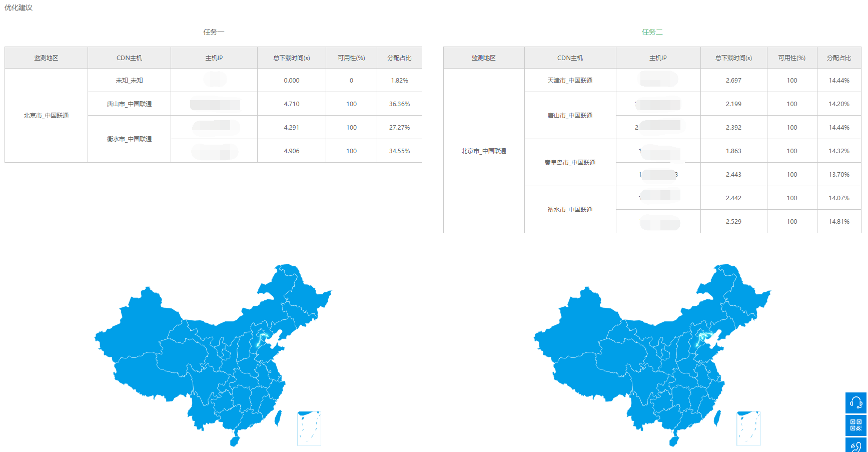
Task: Select 秦皇岛市_中国联通 host cell
Action: point(570,163)
